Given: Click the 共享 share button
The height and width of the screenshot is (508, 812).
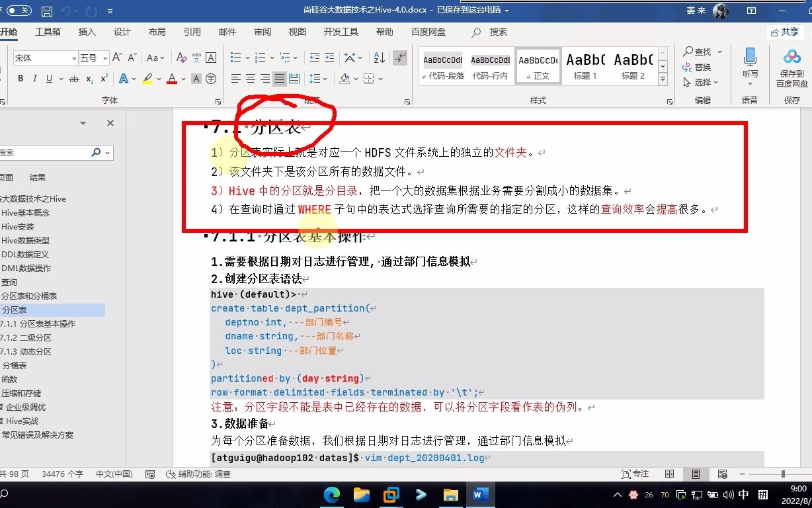Looking at the screenshot, I should pyautogui.click(x=785, y=32).
